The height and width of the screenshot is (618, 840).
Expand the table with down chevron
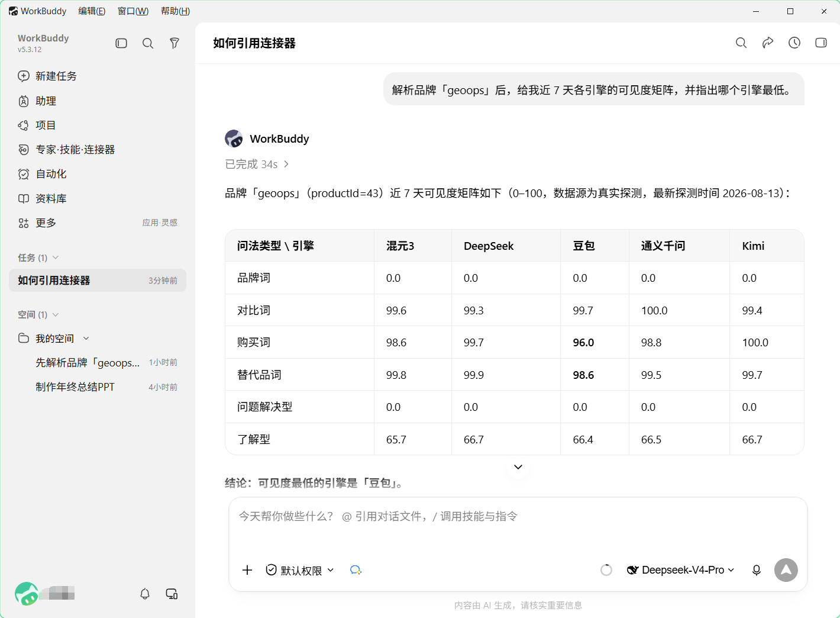[x=518, y=467]
